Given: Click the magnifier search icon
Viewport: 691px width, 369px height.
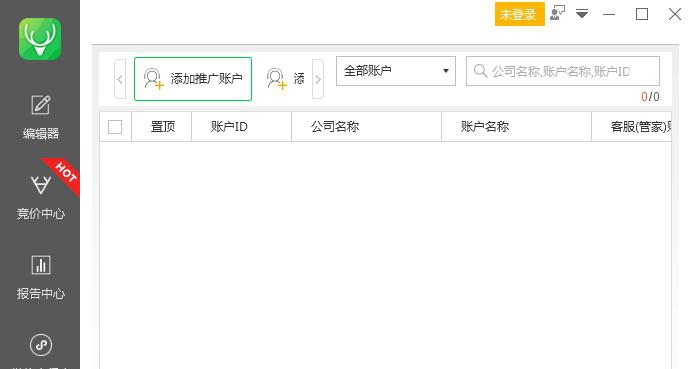Looking at the screenshot, I should 480,71.
